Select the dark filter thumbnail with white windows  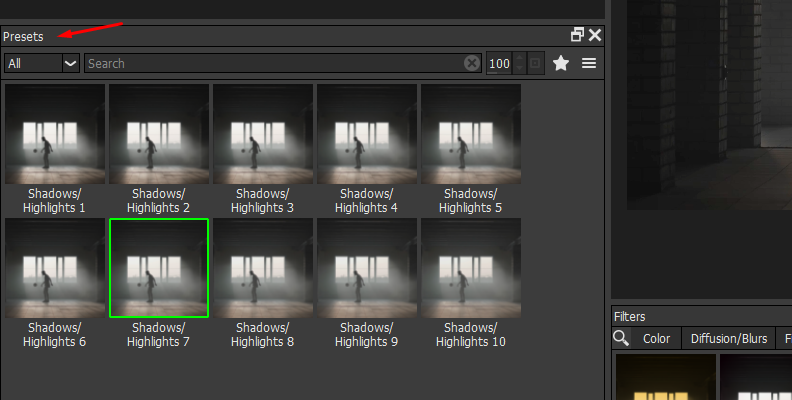756,377
